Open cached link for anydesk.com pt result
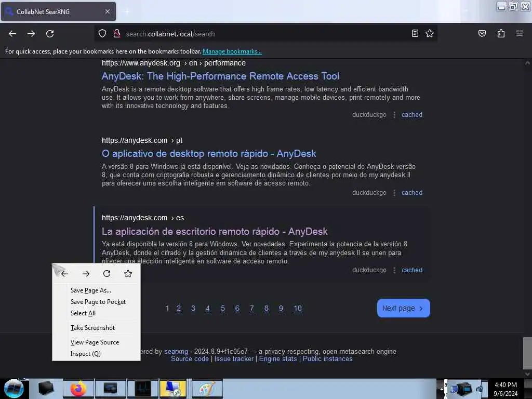This screenshot has width=532, height=399. pyautogui.click(x=412, y=193)
